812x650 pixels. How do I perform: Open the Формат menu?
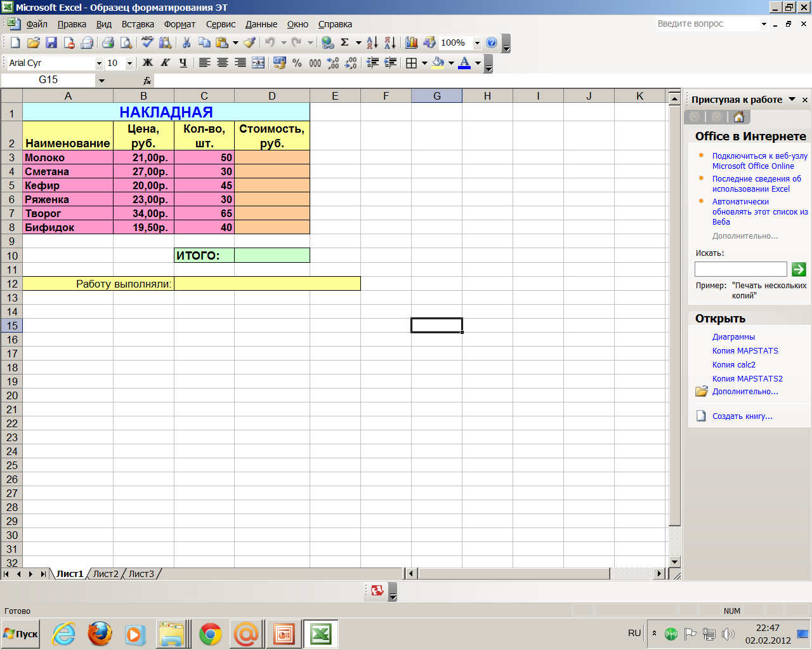click(x=180, y=24)
